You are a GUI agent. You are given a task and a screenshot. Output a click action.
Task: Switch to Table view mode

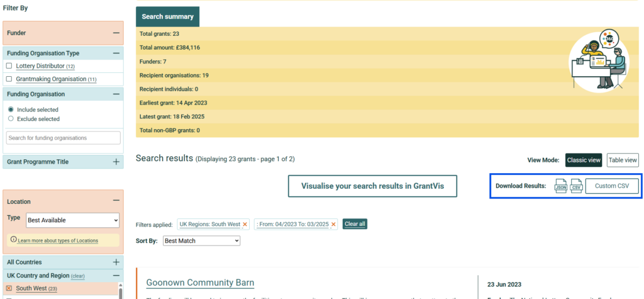tap(623, 161)
